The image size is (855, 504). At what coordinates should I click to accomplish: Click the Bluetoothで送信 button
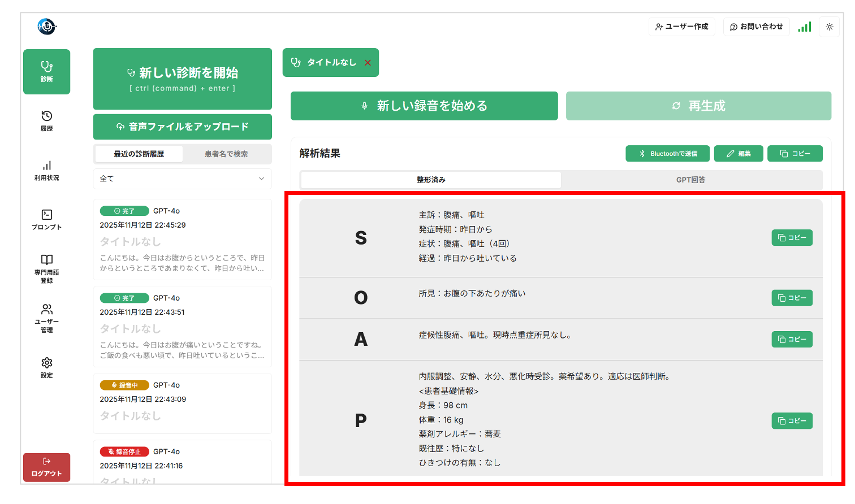pos(667,154)
